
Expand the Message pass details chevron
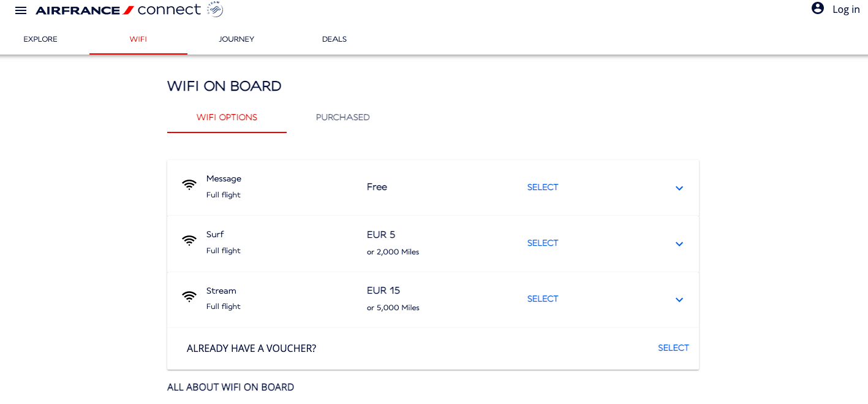pos(679,188)
